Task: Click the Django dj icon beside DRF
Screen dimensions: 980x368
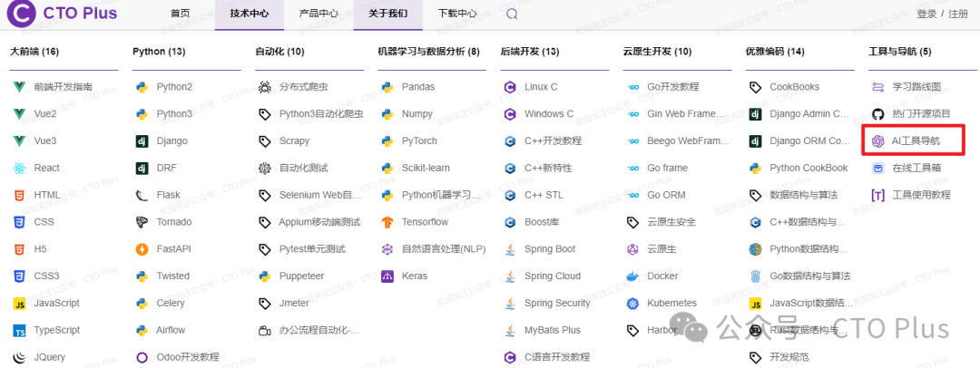Action: tap(142, 168)
